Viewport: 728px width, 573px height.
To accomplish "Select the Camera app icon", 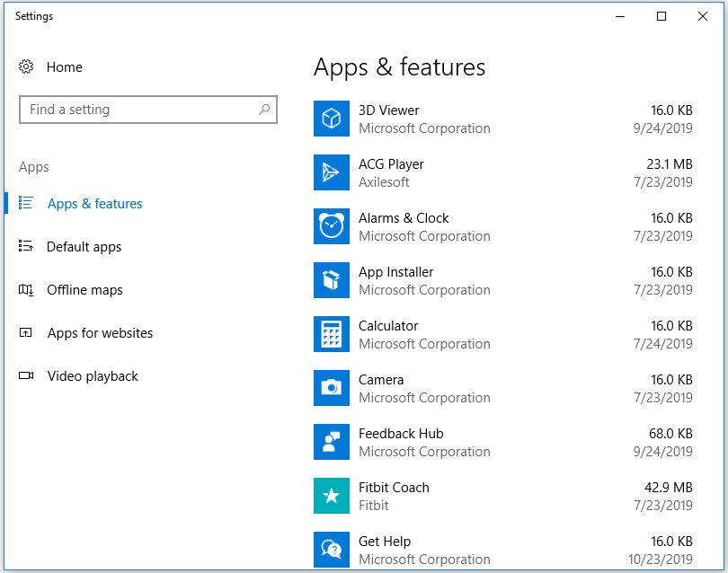I will [332, 387].
